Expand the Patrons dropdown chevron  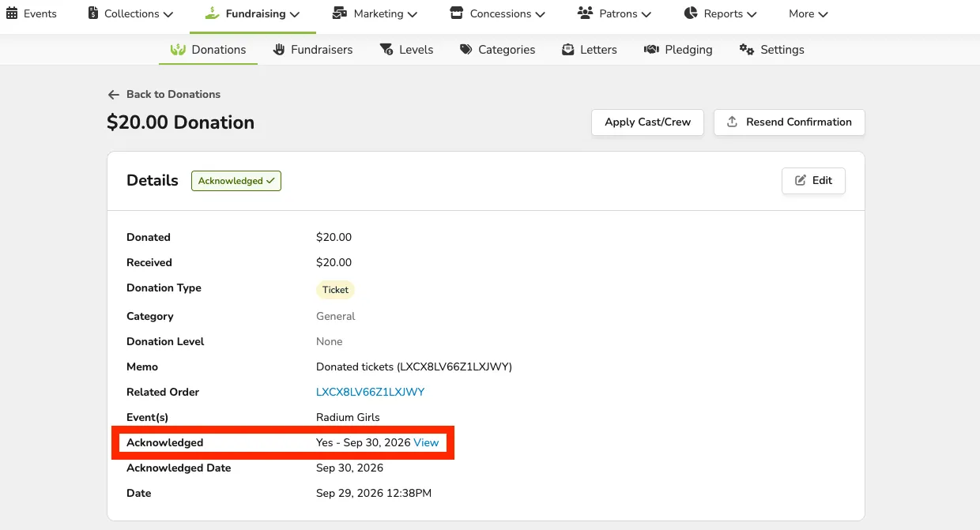(646, 14)
